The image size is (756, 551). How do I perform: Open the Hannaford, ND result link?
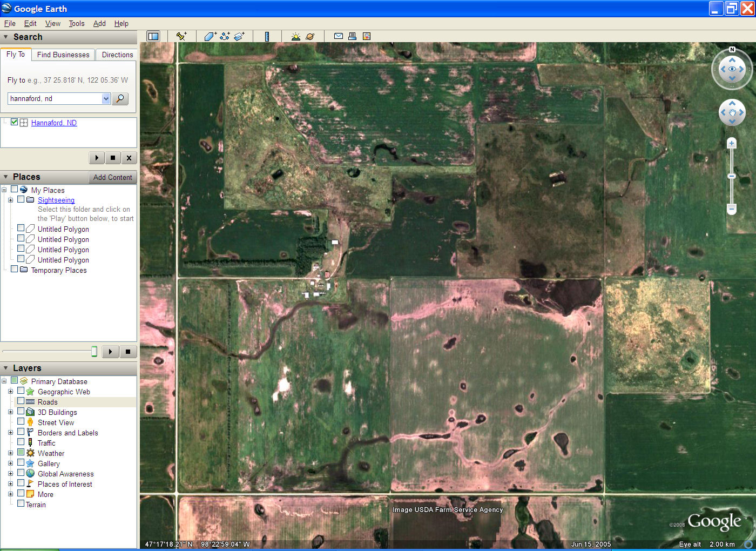54,123
